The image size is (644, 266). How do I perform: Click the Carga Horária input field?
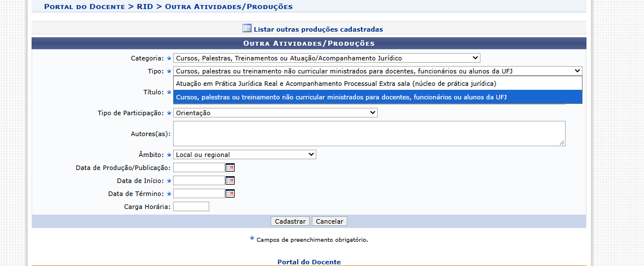[191, 206]
